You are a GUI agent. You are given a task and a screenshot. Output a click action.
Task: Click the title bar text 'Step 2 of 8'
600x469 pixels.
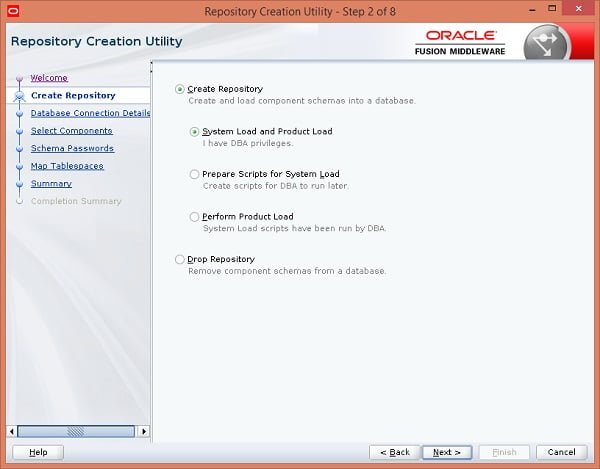369,11
